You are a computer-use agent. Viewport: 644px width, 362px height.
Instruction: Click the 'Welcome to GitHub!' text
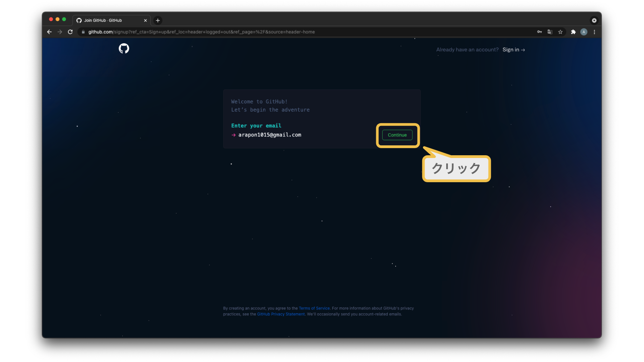[x=259, y=102]
